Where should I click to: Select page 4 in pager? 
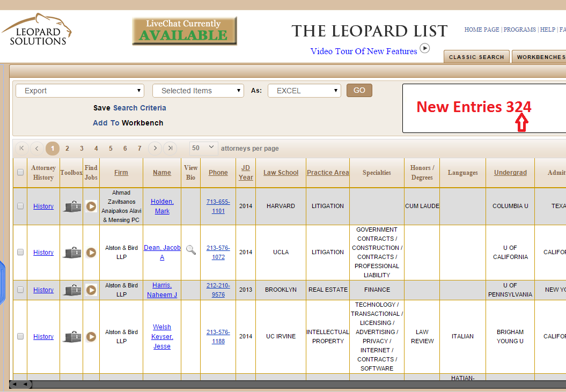96,149
